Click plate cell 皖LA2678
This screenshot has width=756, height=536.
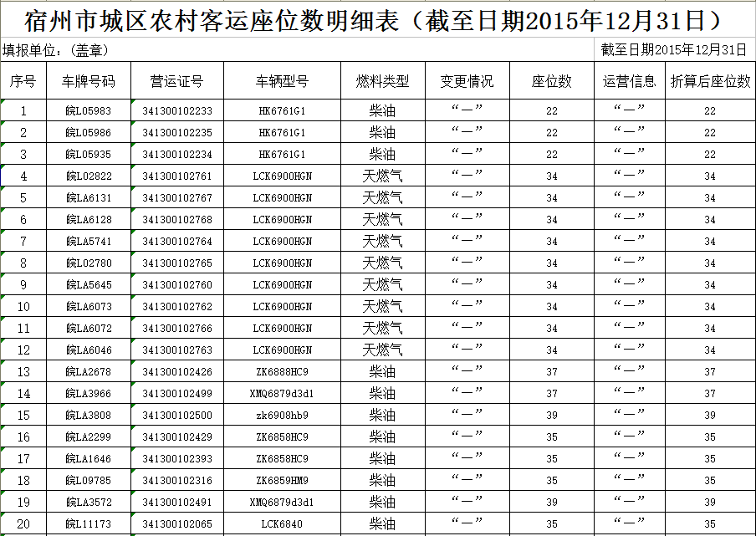(x=89, y=371)
